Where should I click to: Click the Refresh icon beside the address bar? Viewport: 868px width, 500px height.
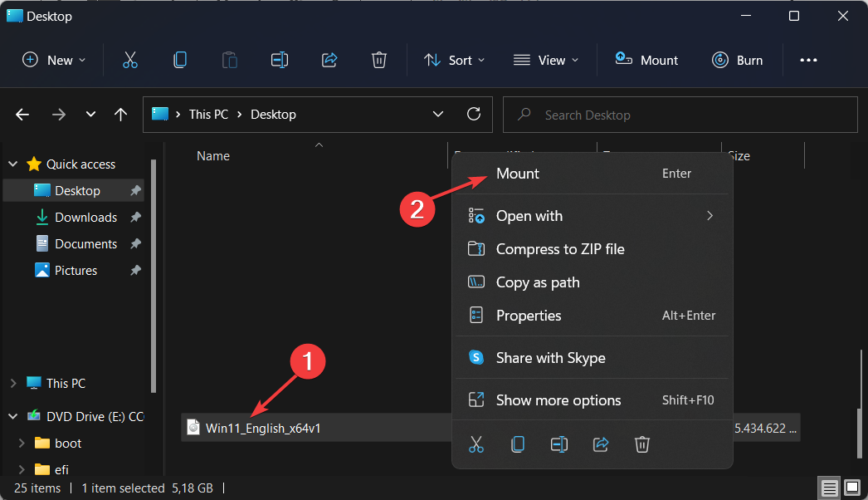[474, 115]
